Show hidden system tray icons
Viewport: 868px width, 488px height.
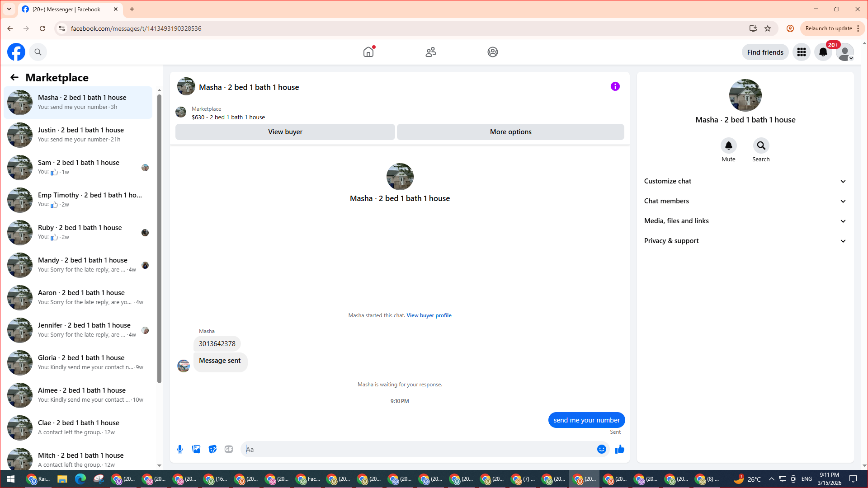[772, 479]
